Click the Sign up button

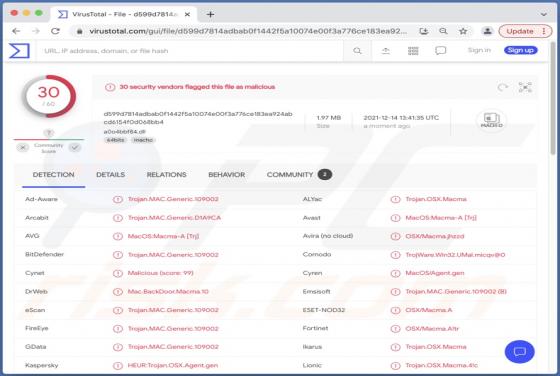[521, 50]
